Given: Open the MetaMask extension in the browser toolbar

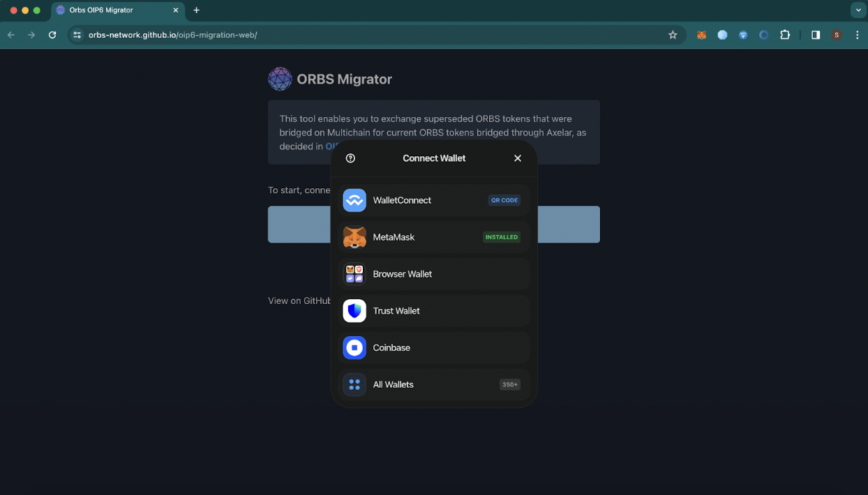Looking at the screenshot, I should (701, 34).
